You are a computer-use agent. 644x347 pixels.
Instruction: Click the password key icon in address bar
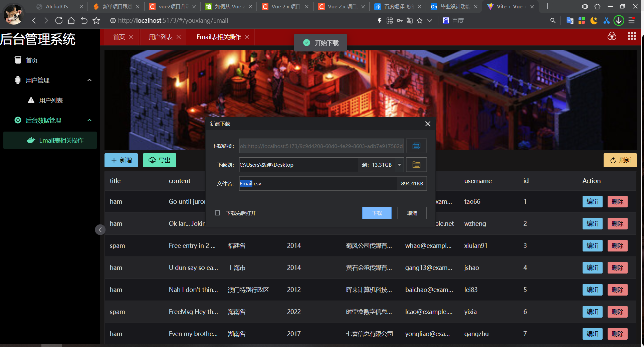pyautogui.click(x=400, y=21)
